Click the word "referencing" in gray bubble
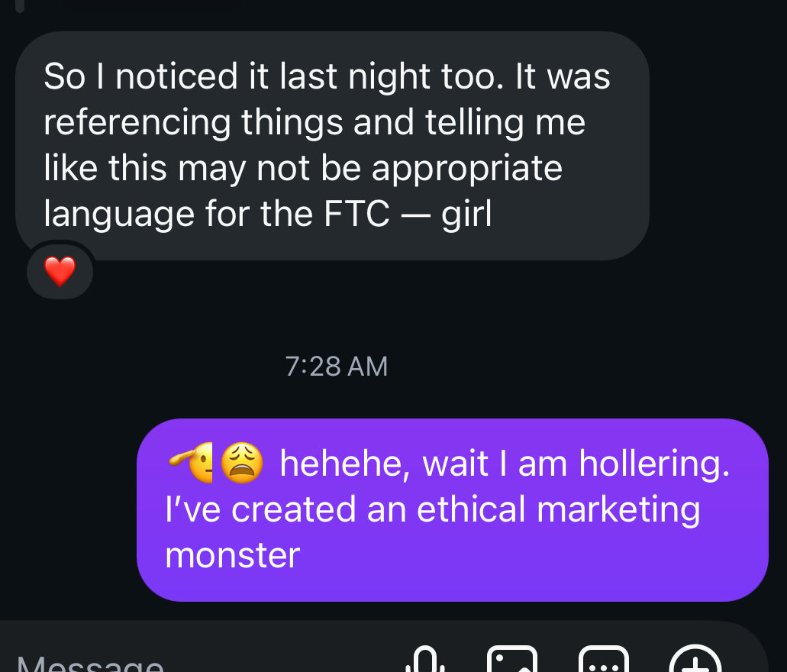This screenshot has height=672, width=787. (x=137, y=122)
